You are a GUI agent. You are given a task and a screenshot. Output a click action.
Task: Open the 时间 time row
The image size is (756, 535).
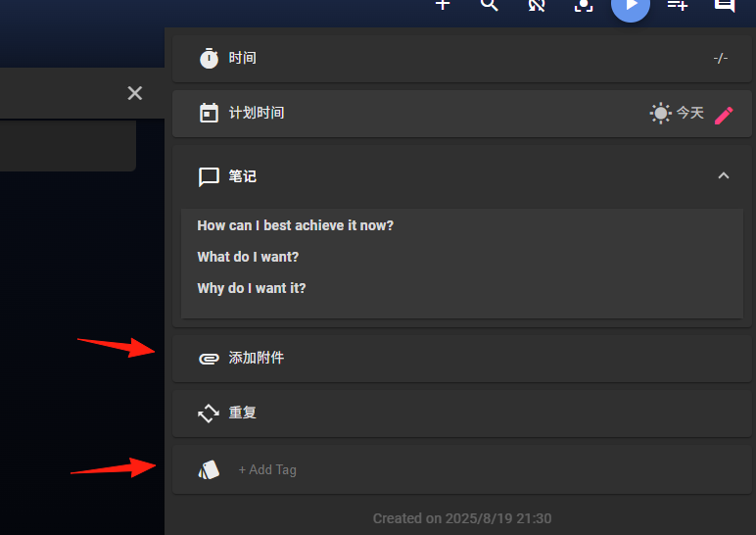461,59
